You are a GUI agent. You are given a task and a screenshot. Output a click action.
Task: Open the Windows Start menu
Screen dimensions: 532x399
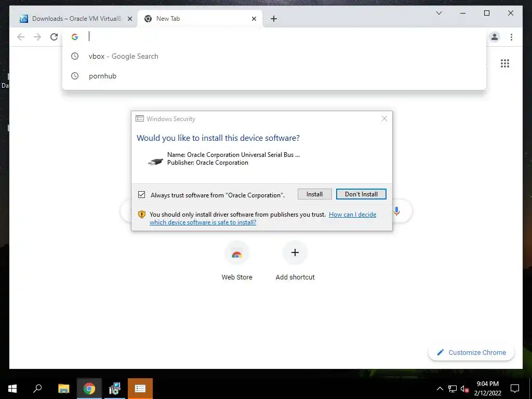12,389
